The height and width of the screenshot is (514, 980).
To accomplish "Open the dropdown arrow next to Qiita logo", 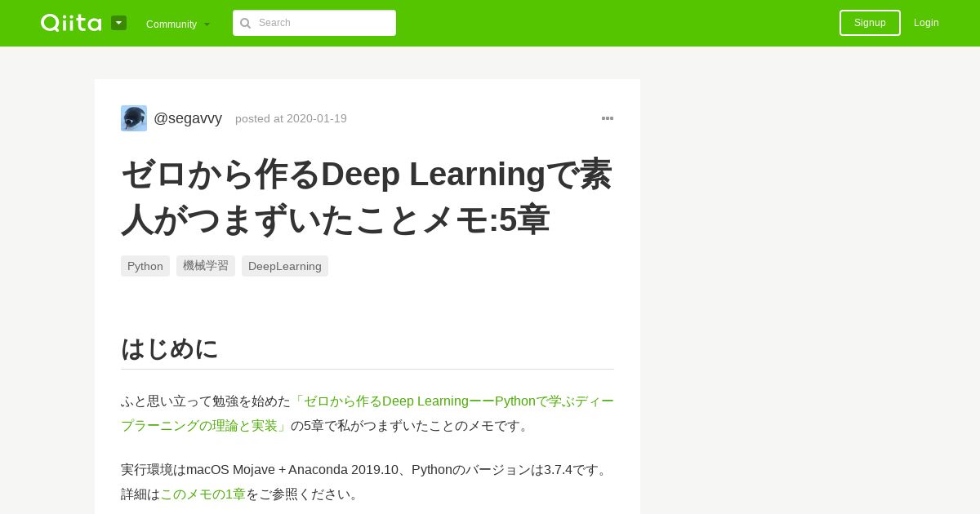I will [119, 23].
